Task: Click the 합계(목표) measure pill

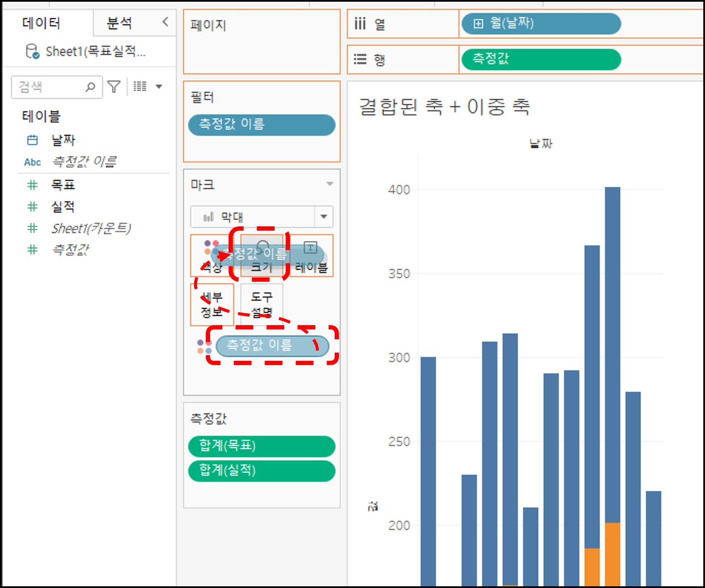Action: pyautogui.click(x=262, y=447)
